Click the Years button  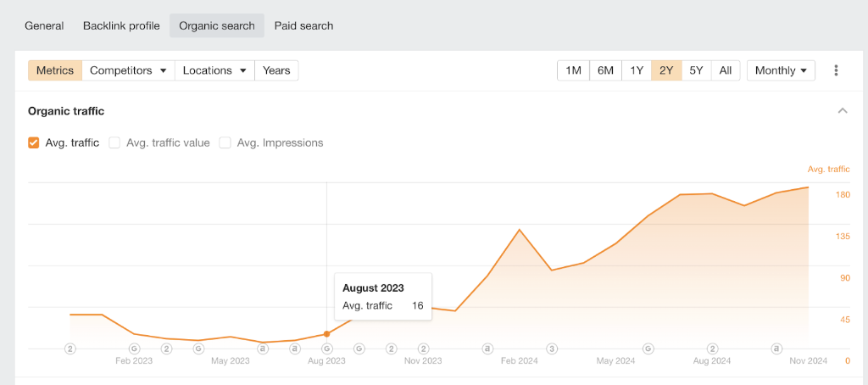pyautogui.click(x=276, y=70)
